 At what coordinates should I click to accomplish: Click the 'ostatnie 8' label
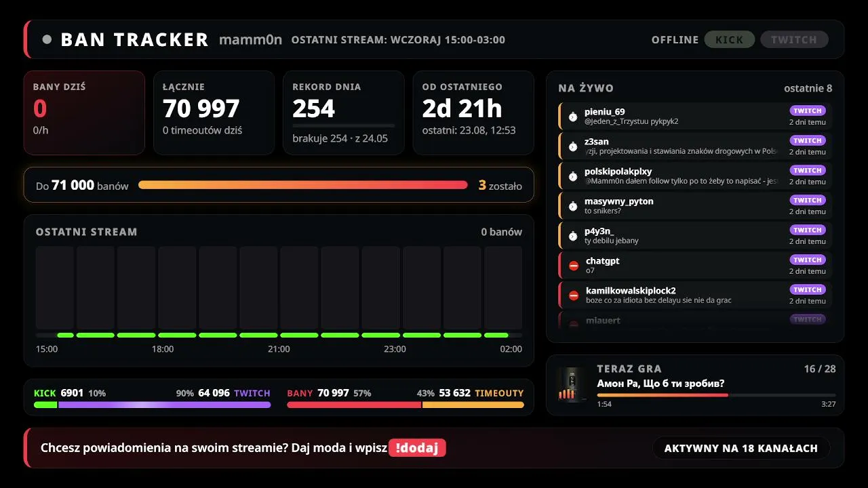808,88
